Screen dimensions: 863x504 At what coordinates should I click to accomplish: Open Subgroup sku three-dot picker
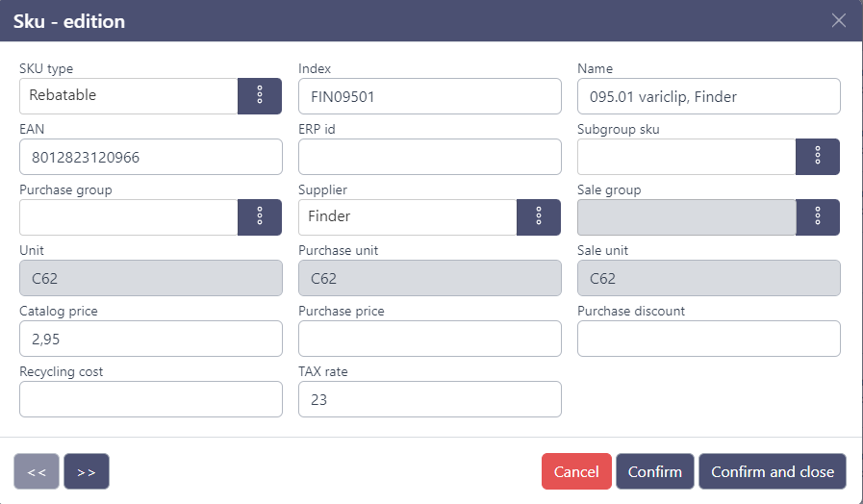coord(817,157)
